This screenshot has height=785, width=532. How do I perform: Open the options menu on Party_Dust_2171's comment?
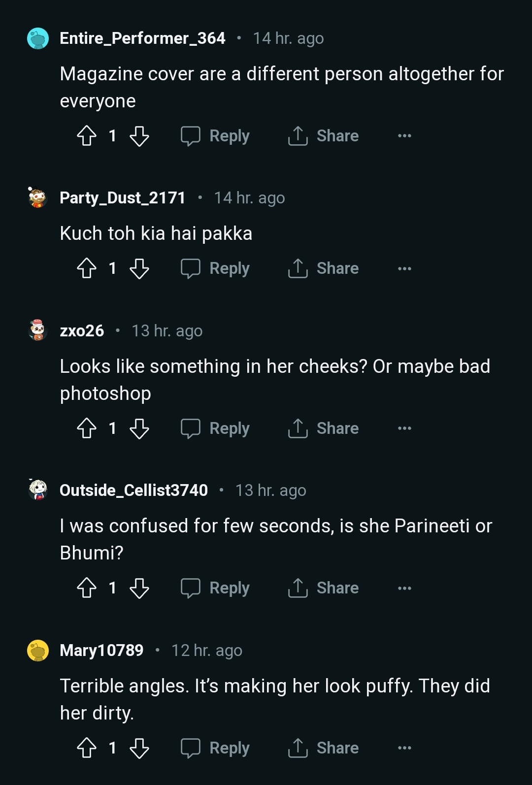click(x=404, y=268)
